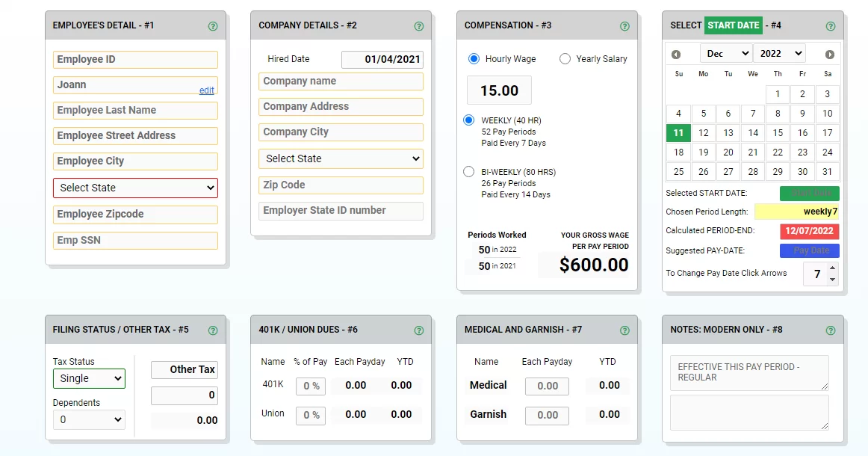868x456 pixels.
Task: Go to next month in the calendar
Action: coord(829,53)
